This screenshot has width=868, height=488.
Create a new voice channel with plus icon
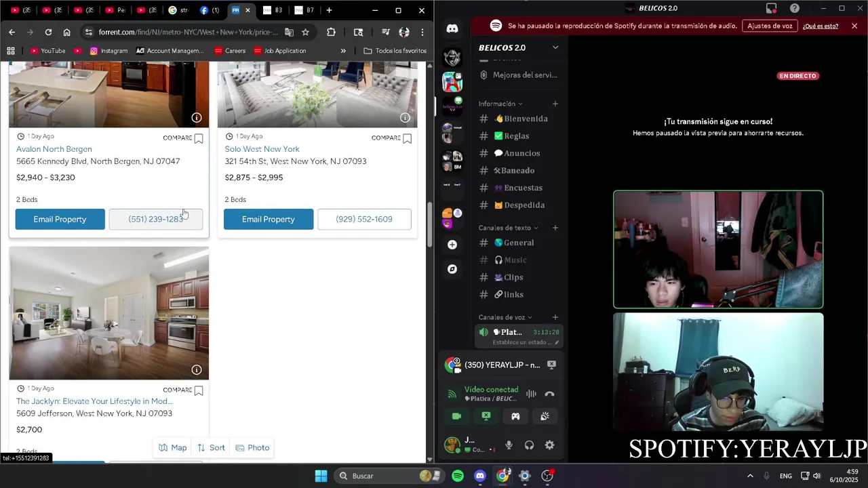[555, 317]
